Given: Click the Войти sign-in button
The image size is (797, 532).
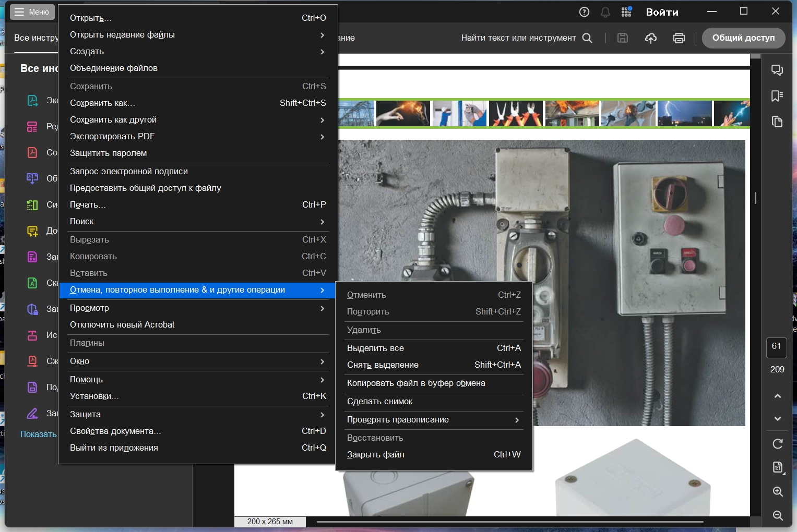Looking at the screenshot, I should point(662,12).
